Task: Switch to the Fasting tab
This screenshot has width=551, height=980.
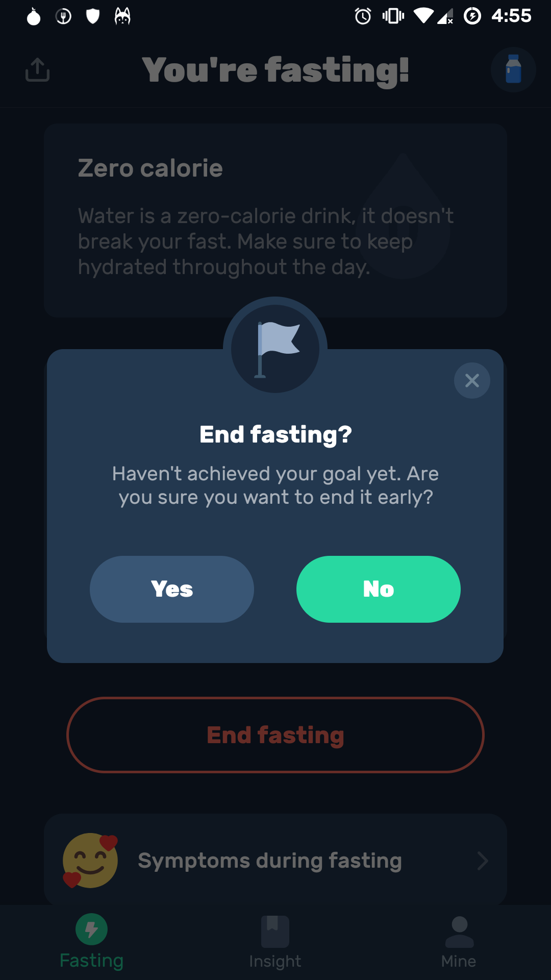Action: pos(91,960)
